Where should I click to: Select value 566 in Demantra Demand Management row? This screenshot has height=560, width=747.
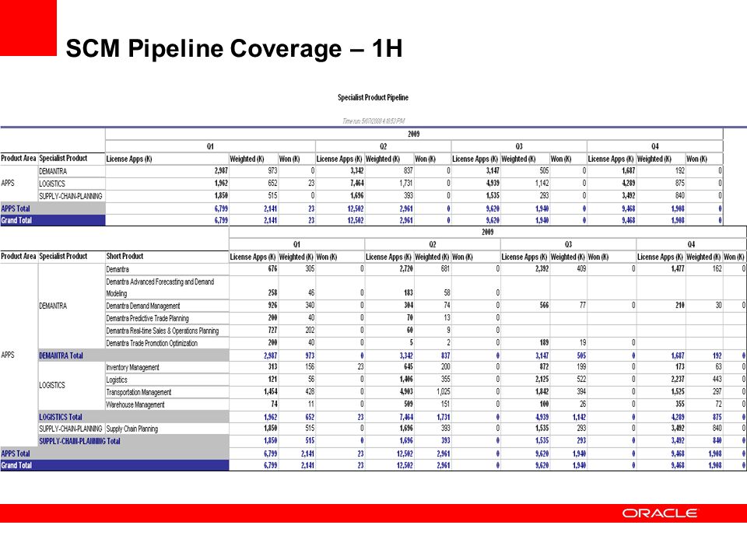(544, 305)
